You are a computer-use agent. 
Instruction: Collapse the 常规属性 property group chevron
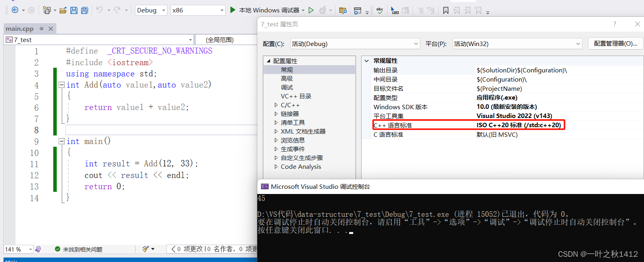click(x=367, y=61)
